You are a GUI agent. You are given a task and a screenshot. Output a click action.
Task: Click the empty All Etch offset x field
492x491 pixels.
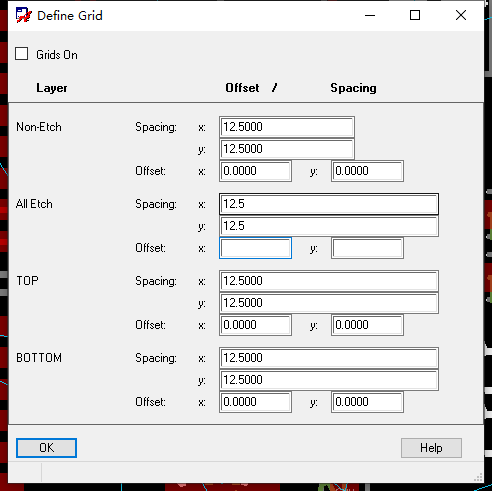[255, 248]
